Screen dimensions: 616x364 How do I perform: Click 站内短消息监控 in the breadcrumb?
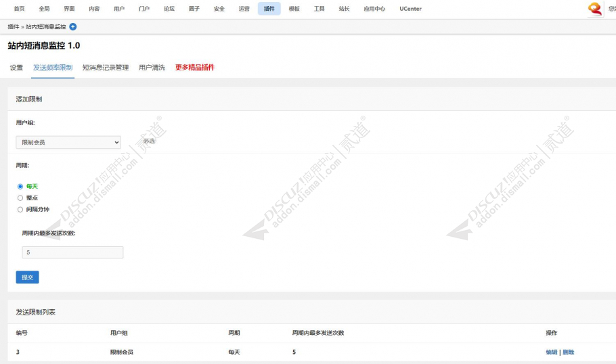[x=46, y=26]
